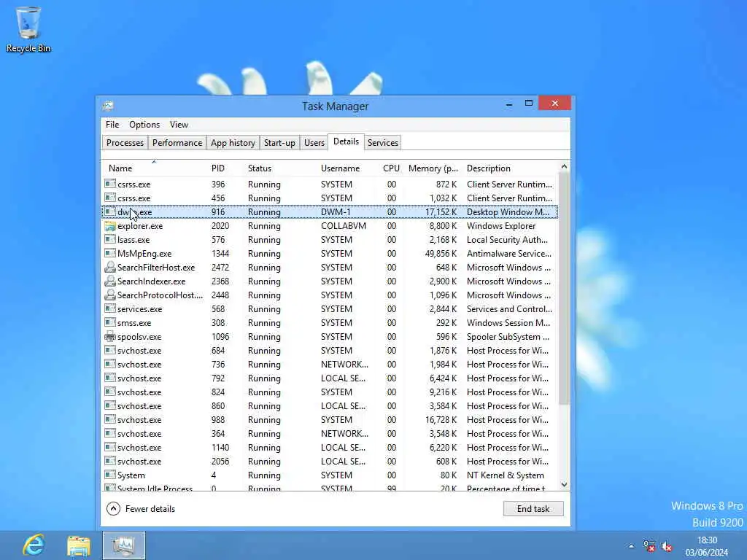Screen dimensions: 747x560
Task: Open the File menu
Action: (x=112, y=124)
